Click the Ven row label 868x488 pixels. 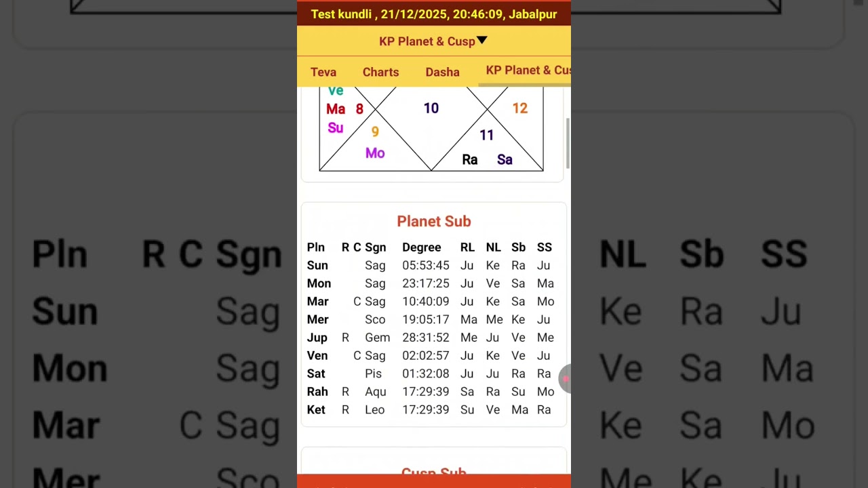coord(317,356)
